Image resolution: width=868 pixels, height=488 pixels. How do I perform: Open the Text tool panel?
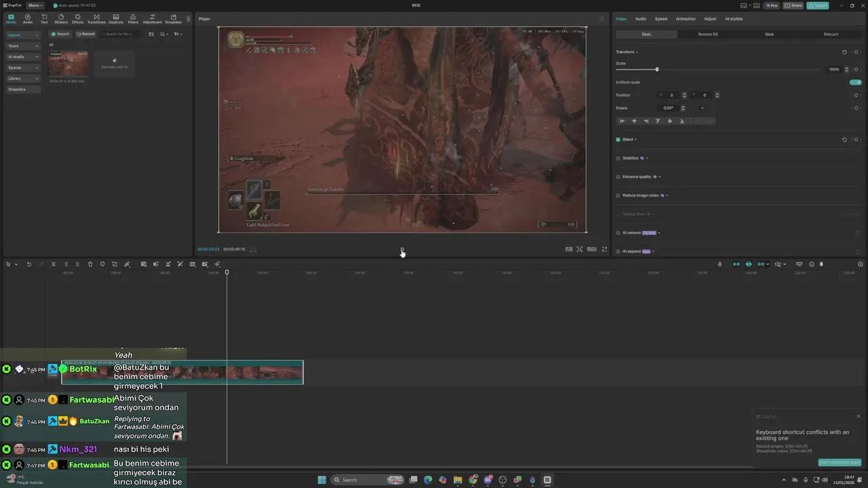tap(44, 19)
